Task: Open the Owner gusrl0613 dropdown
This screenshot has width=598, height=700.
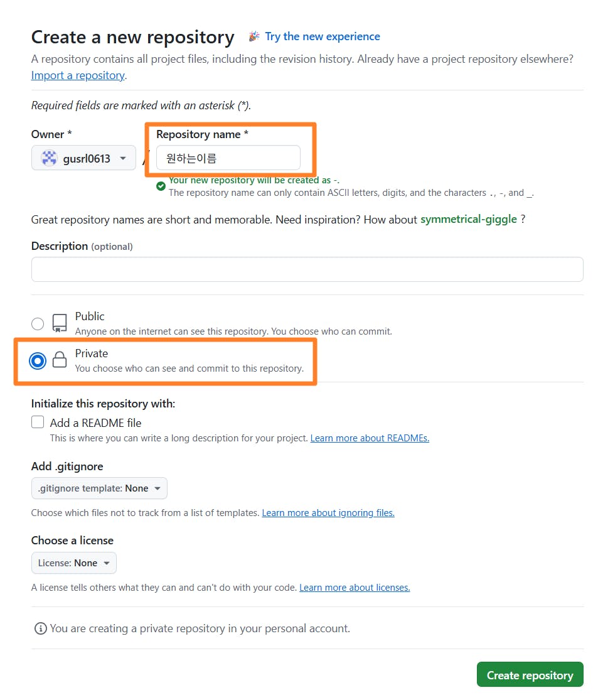Action: pos(84,158)
